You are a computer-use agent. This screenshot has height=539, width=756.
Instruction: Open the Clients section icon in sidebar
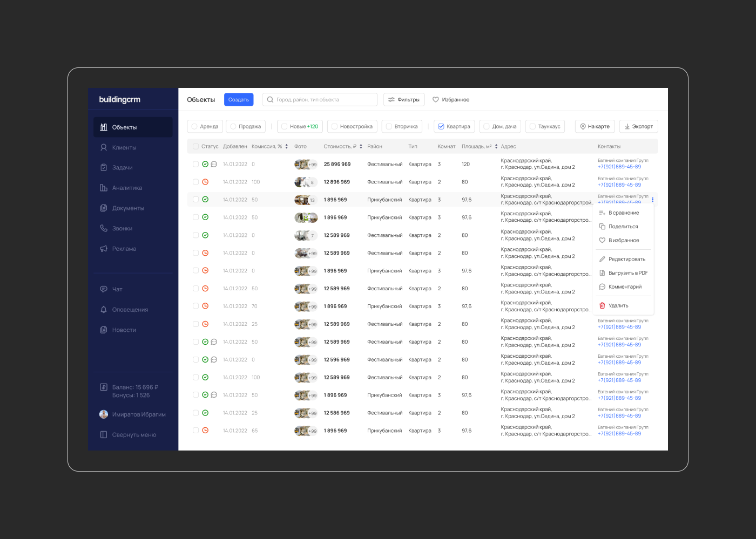point(104,147)
